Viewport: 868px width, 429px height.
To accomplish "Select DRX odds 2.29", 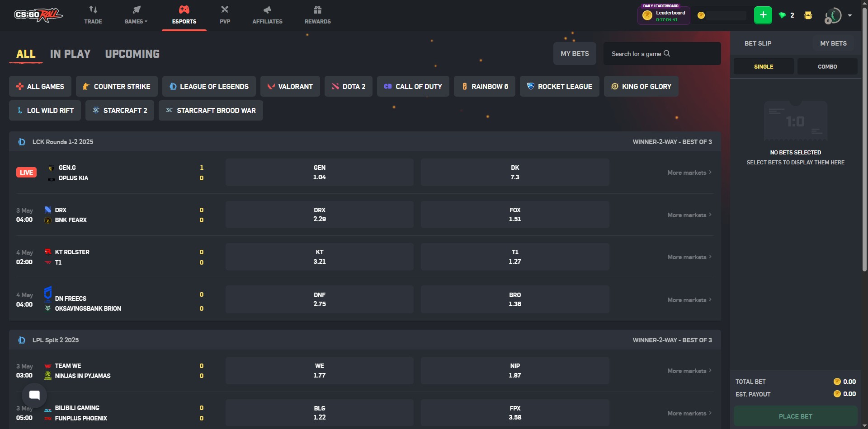I will pos(320,214).
